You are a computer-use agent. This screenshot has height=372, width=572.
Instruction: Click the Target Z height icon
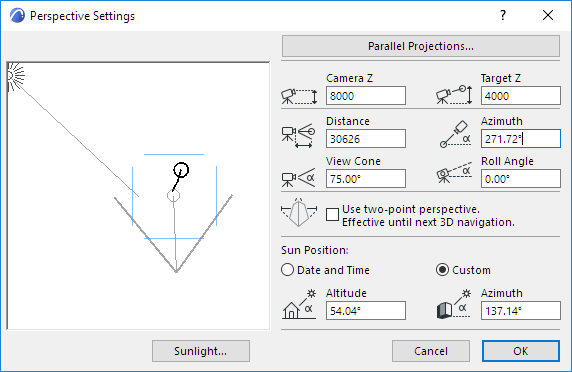tap(454, 95)
